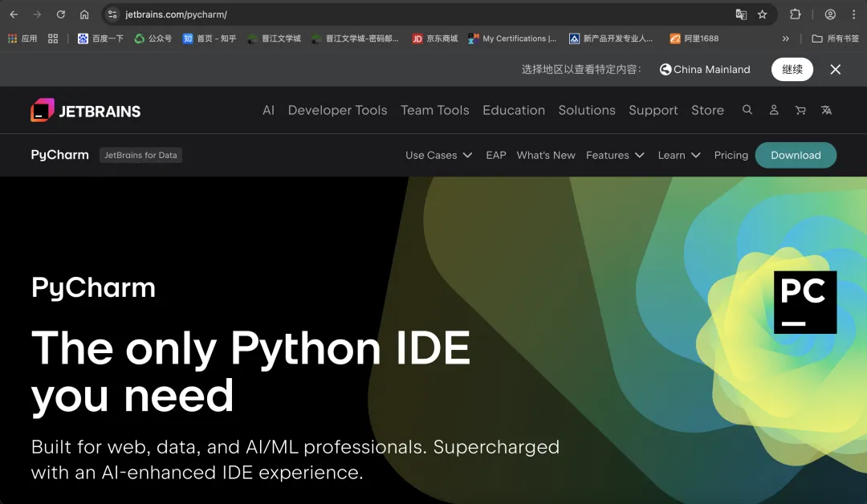Open the Team Tools menu
The height and width of the screenshot is (504, 867).
click(x=434, y=110)
